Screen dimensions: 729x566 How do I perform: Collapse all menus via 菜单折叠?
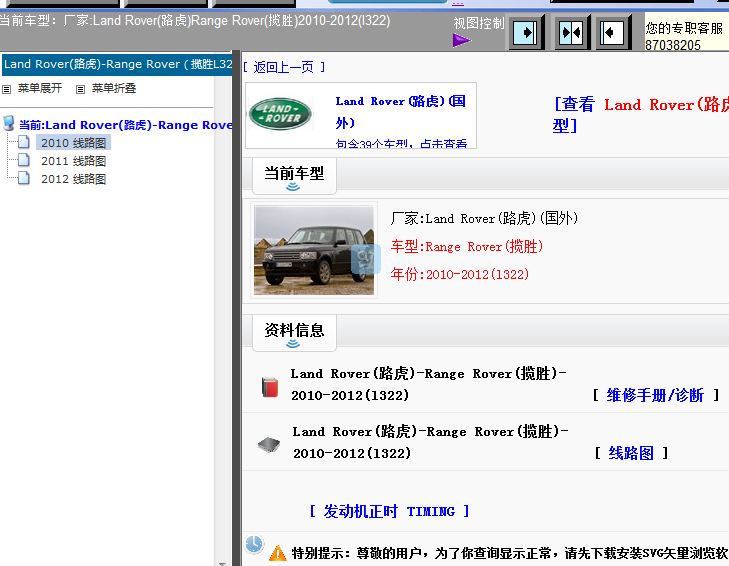click(x=114, y=88)
